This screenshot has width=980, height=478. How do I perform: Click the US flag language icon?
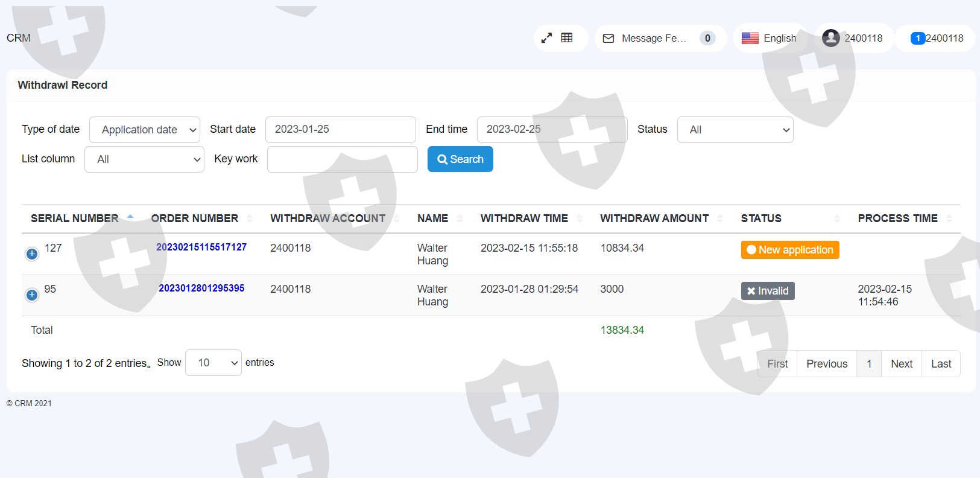tap(750, 38)
